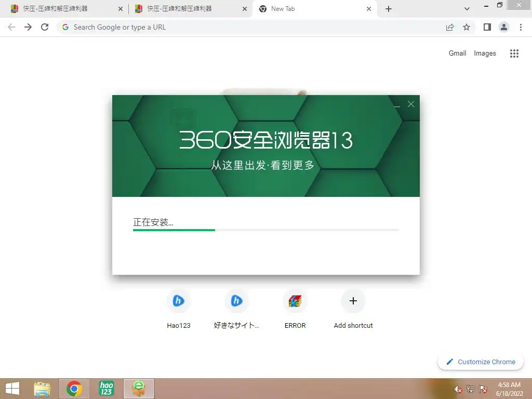Go back with the browser back arrow
532x399 pixels.
pos(11,27)
